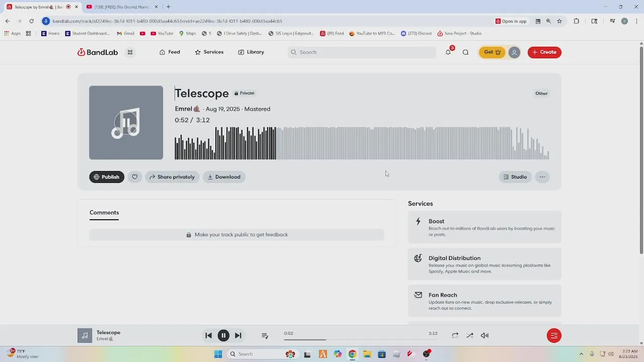
Task: Reload the page
Action: tap(31, 21)
